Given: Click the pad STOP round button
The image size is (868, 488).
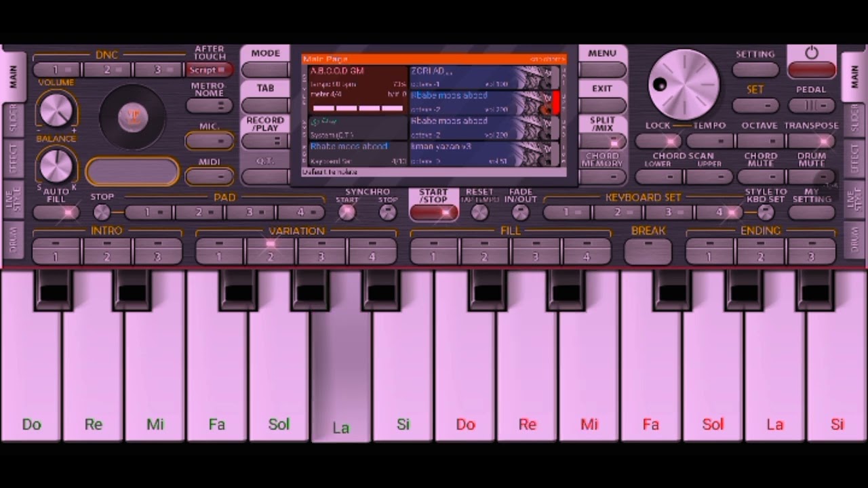Looking at the screenshot, I should [x=102, y=212].
